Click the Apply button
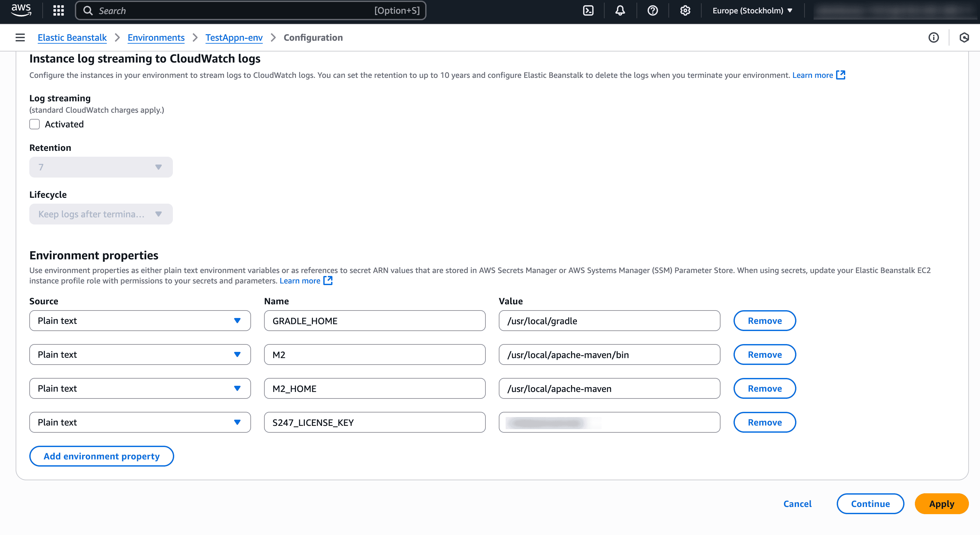Viewport: 980px width, 535px height. (941, 504)
